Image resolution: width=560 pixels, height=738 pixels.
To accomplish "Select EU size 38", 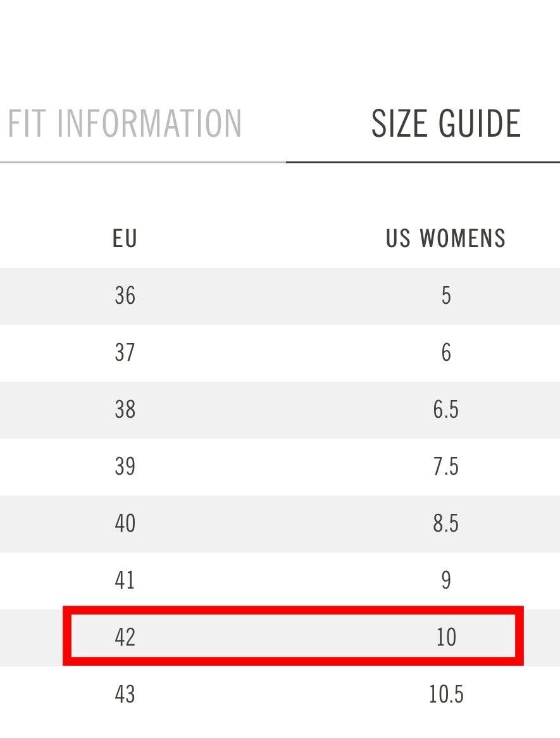I will coord(125,410).
